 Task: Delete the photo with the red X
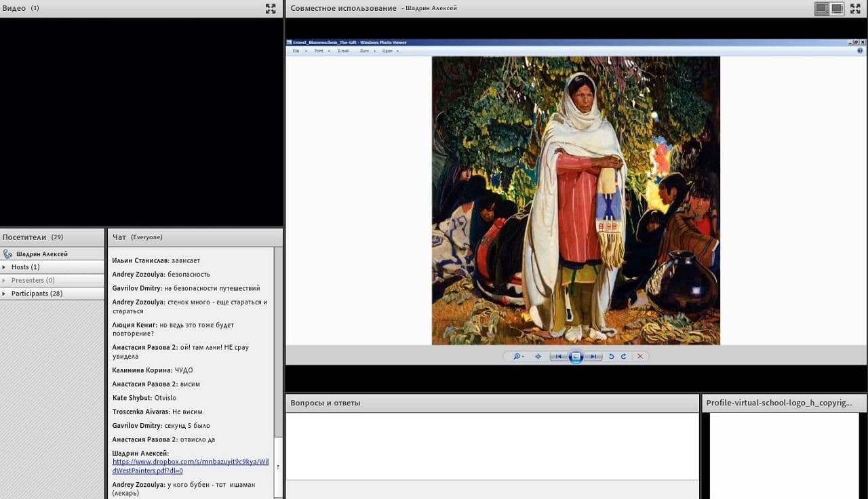tap(640, 356)
